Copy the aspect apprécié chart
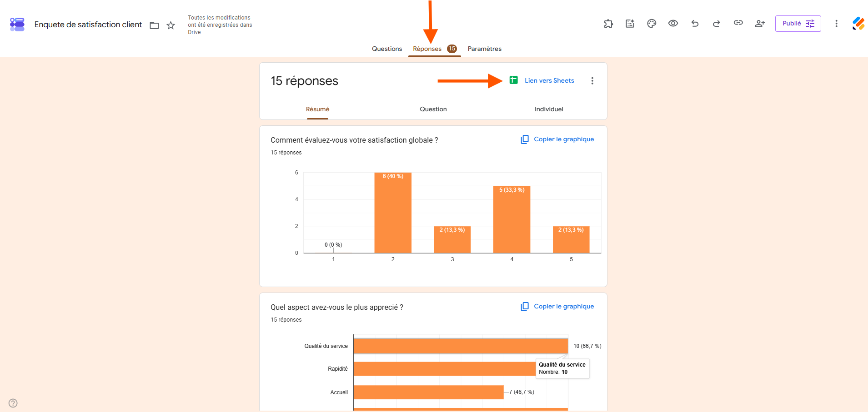The width and height of the screenshot is (868, 412). (x=557, y=307)
